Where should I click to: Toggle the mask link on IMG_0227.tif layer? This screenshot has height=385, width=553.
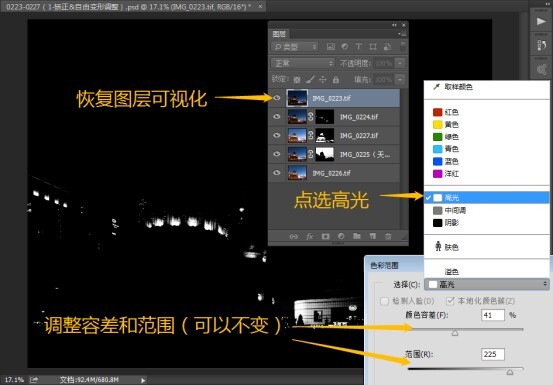pos(310,135)
